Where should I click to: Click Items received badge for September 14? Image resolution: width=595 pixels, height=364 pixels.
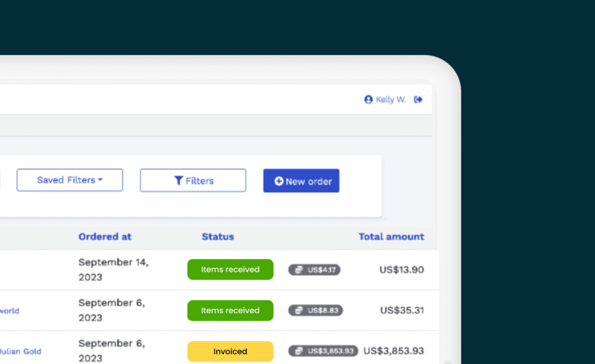pos(230,269)
